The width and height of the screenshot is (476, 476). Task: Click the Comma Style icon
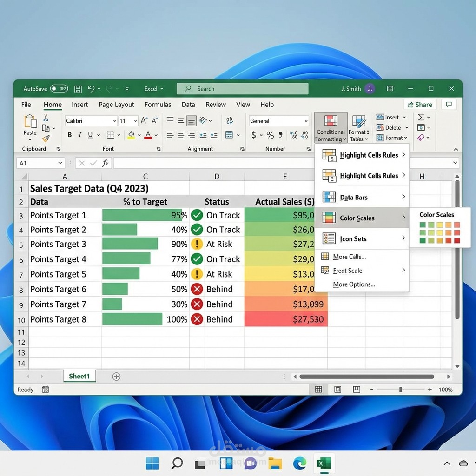(x=280, y=134)
